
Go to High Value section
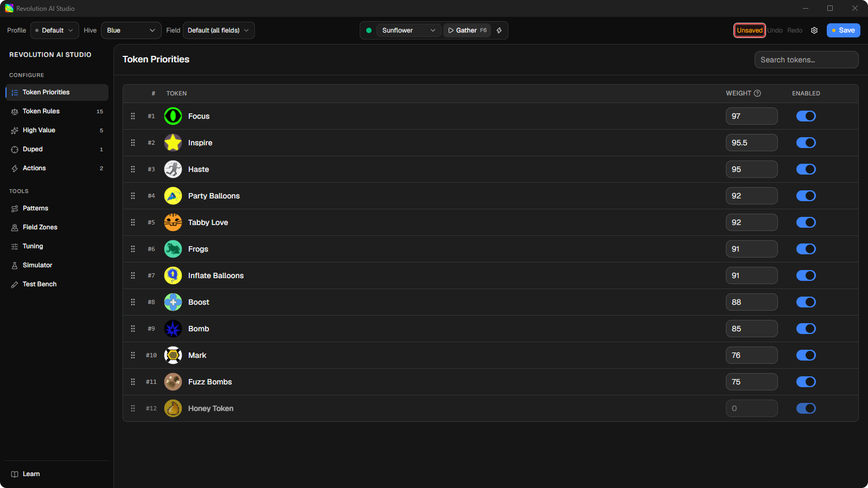pyautogui.click(x=57, y=130)
